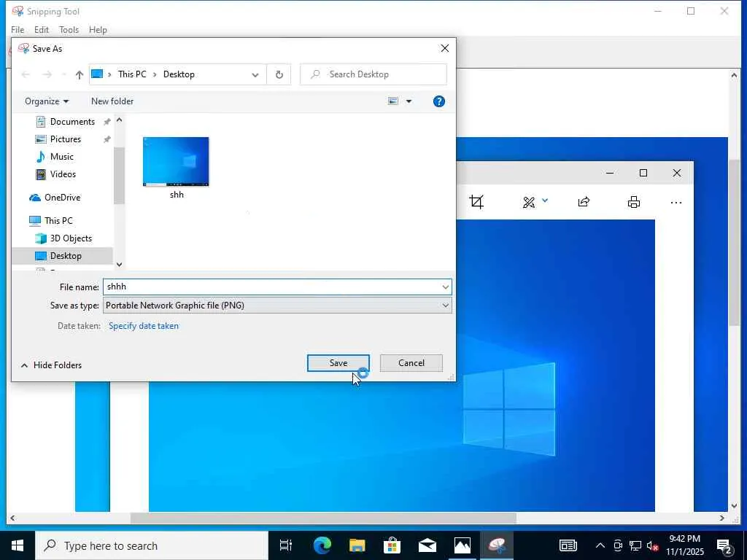Launch Microsoft Edge from the taskbar
The width and height of the screenshot is (747, 560).
322,545
